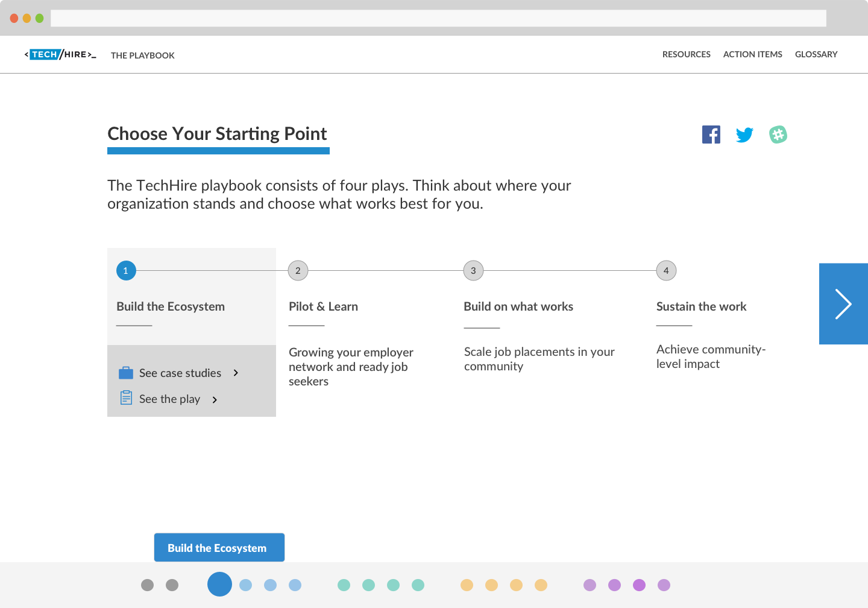Open the GLOSSARY menu item
Viewport: 868px width, 608px height.
[x=816, y=54]
